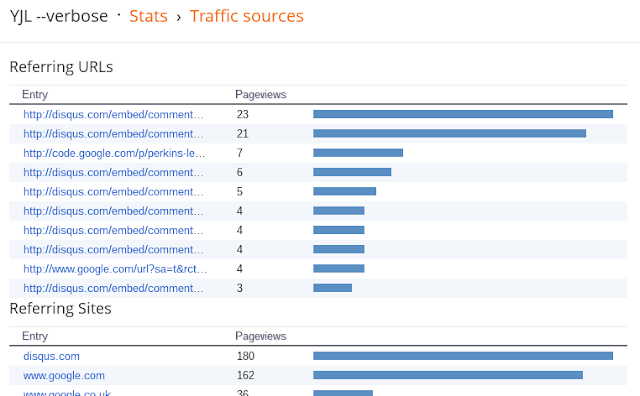The width and height of the screenshot is (640, 396).
Task: Click the bar for the www.google.com site row
Action: click(448, 375)
